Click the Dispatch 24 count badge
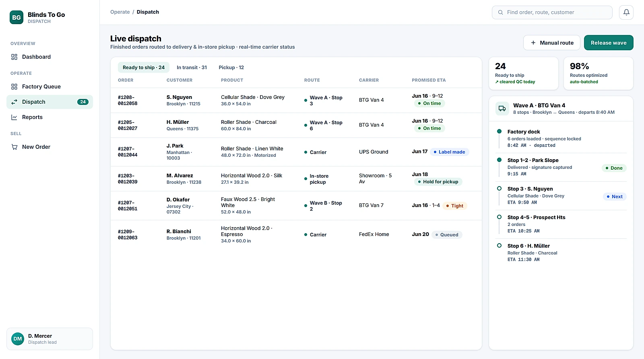The image size is (644, 359). pos(83,102)
